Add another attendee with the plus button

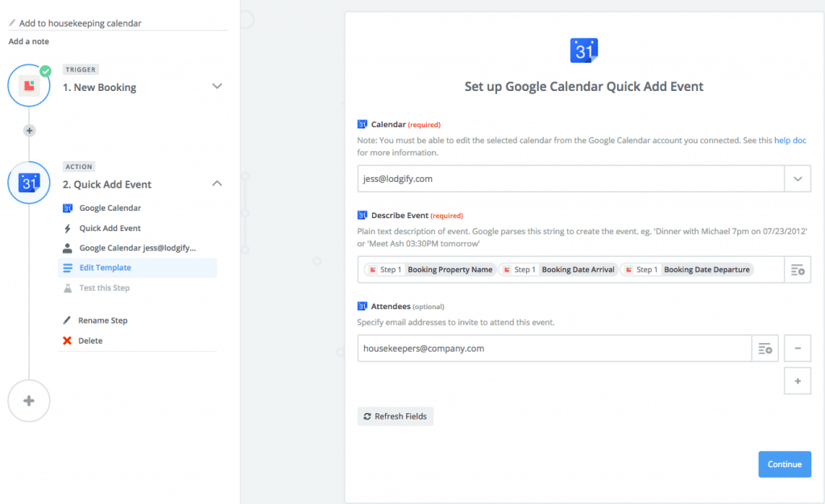798,381
